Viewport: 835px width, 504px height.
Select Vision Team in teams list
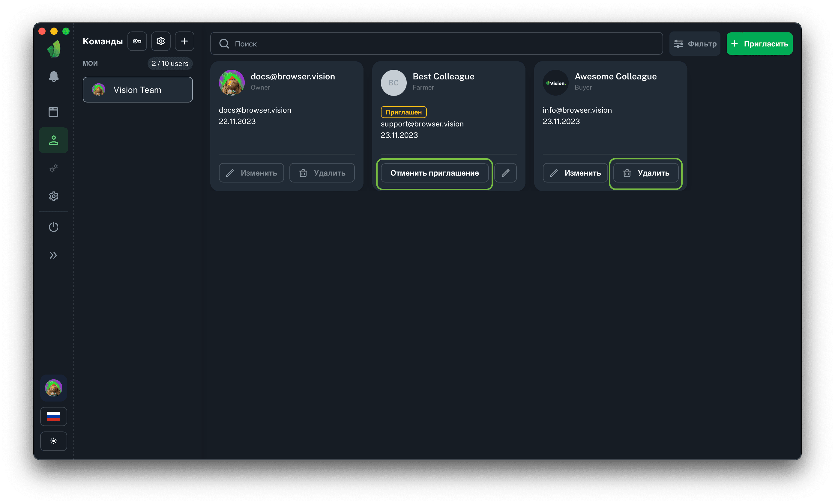tap(138, 90)
